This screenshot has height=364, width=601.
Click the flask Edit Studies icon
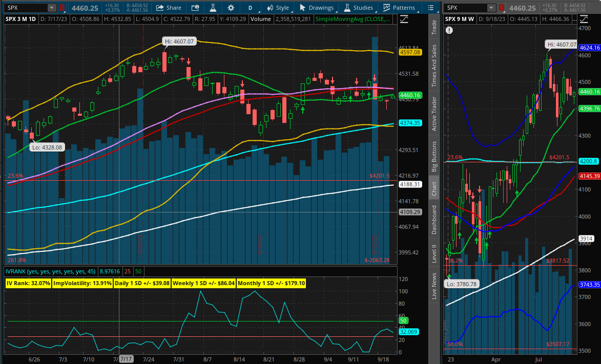click(x=214, y=8)
